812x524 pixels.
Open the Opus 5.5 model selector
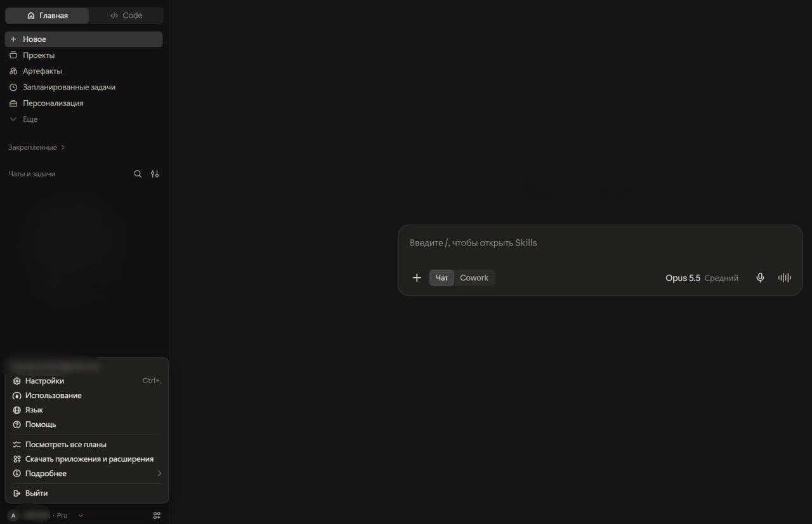pyautogui.click(x=702, y=278)
